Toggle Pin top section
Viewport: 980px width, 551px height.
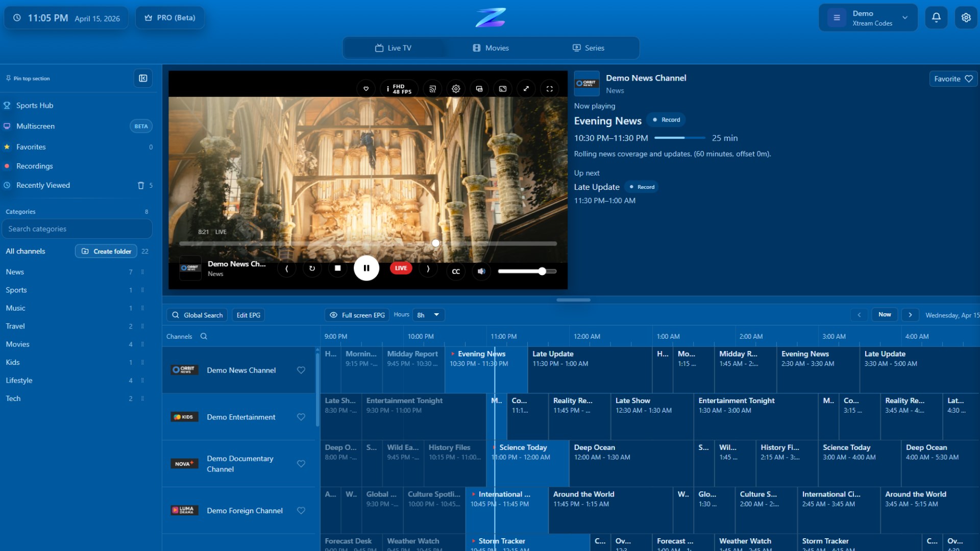coord(28,79)
